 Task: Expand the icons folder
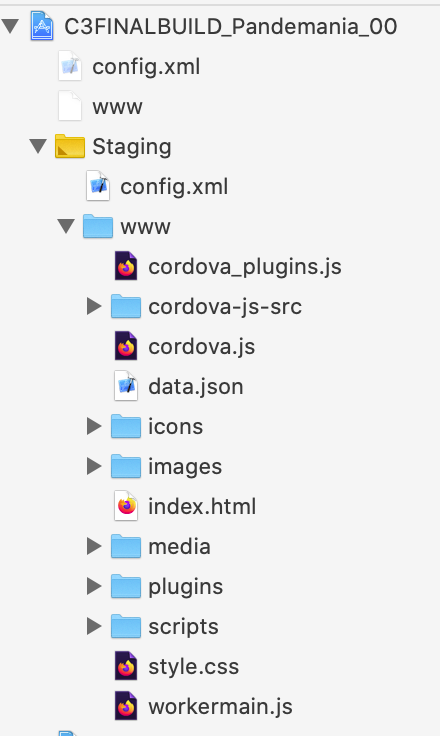pos(94,426)
